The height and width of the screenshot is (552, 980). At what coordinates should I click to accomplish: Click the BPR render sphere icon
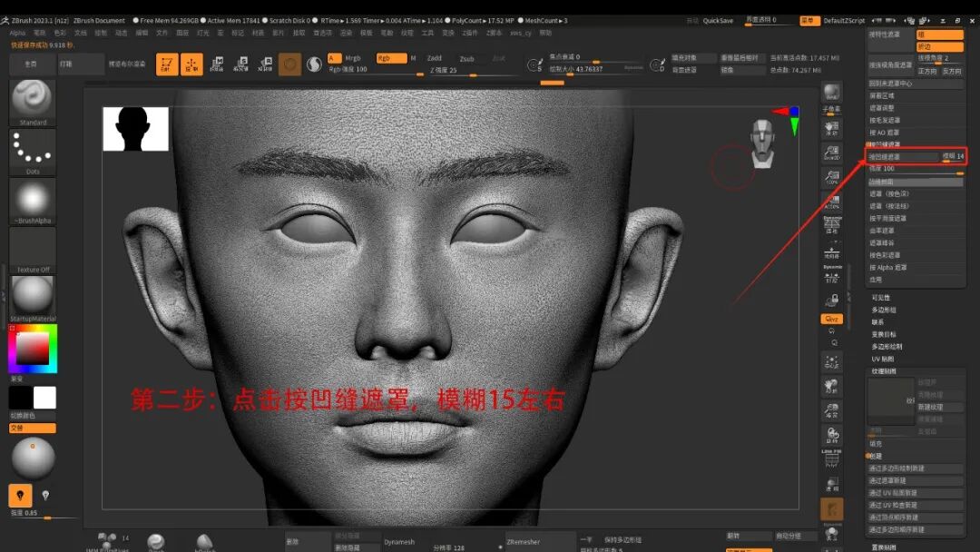click(x=832, y=93)
